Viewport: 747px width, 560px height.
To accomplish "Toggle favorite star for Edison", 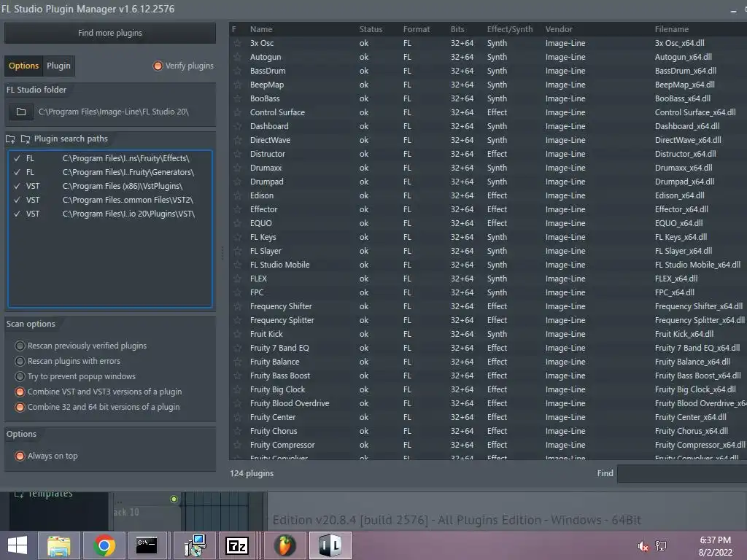I will pyautogui.click(x=237, y=195).
